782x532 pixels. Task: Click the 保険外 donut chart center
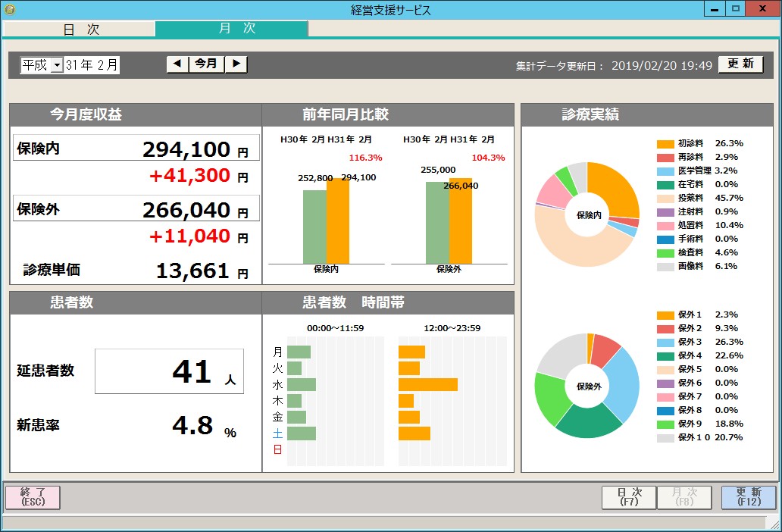[x=589, y=386]
